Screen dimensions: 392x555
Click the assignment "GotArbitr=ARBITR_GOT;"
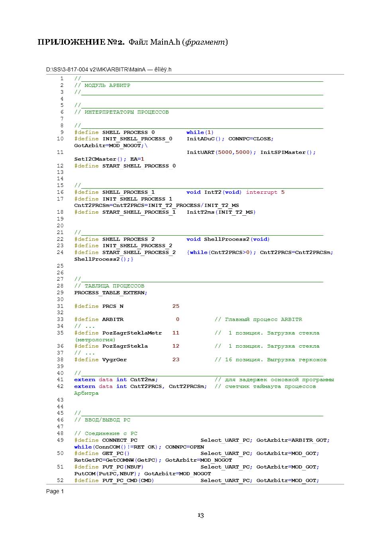pos(293,440)
